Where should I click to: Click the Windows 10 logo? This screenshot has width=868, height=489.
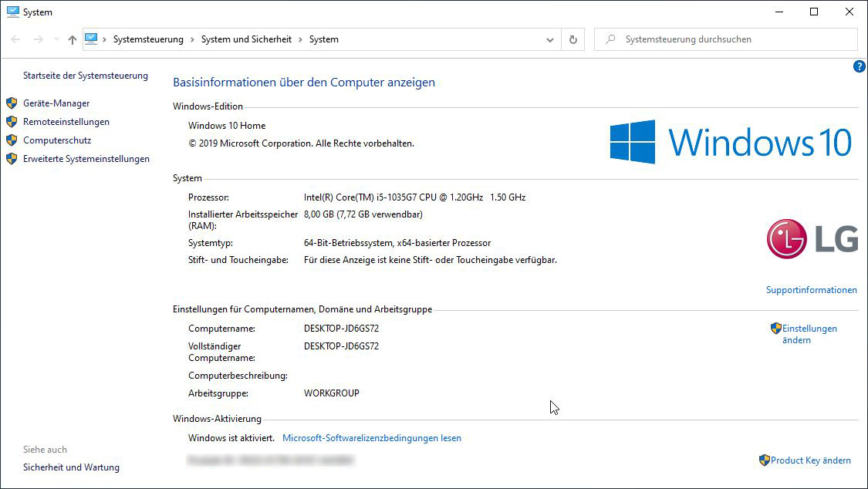click(x=731, y=142)
